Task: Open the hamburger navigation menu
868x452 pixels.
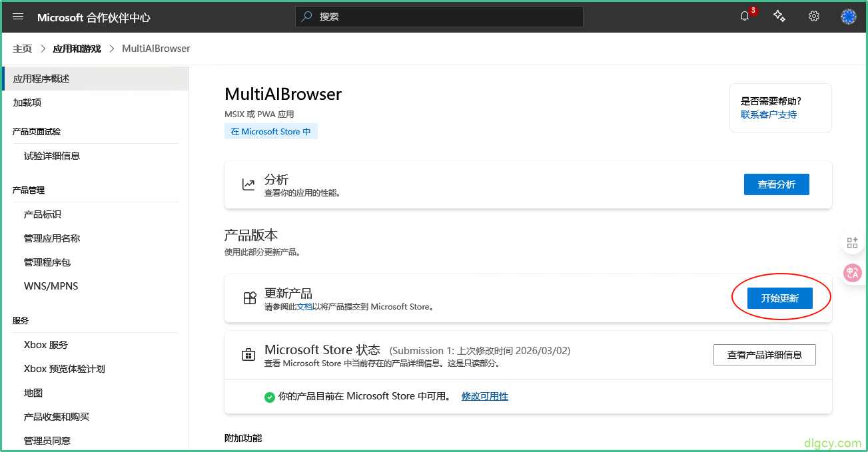Action: [18, 17]
